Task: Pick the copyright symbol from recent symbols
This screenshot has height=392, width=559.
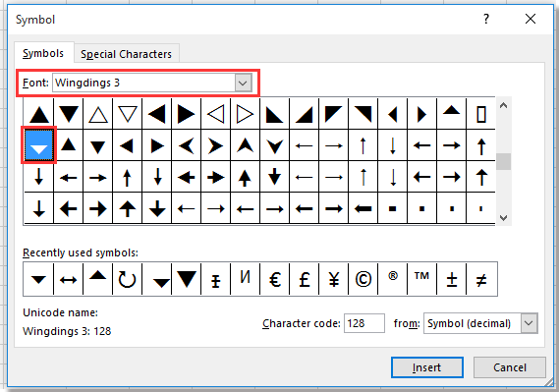Action: tap(363, 279)
